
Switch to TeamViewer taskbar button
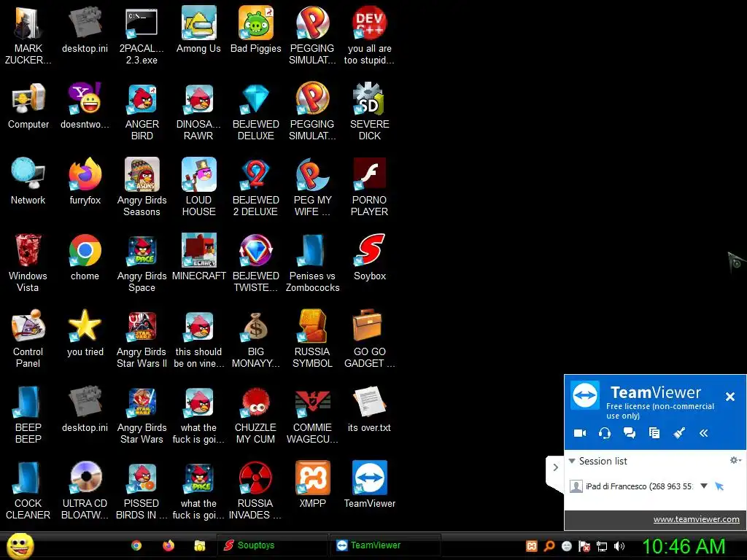[x=385, y=545]
